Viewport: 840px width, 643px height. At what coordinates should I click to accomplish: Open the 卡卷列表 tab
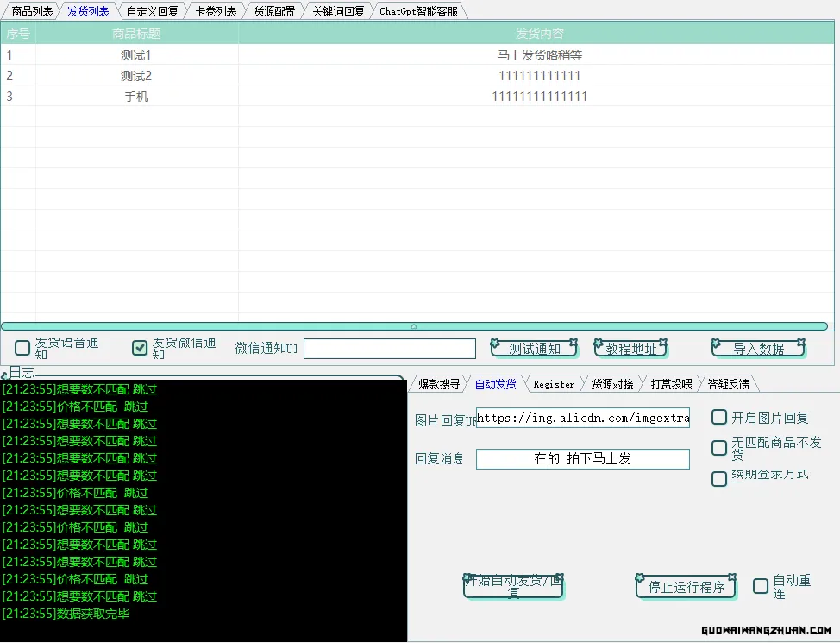pos(216,11)
